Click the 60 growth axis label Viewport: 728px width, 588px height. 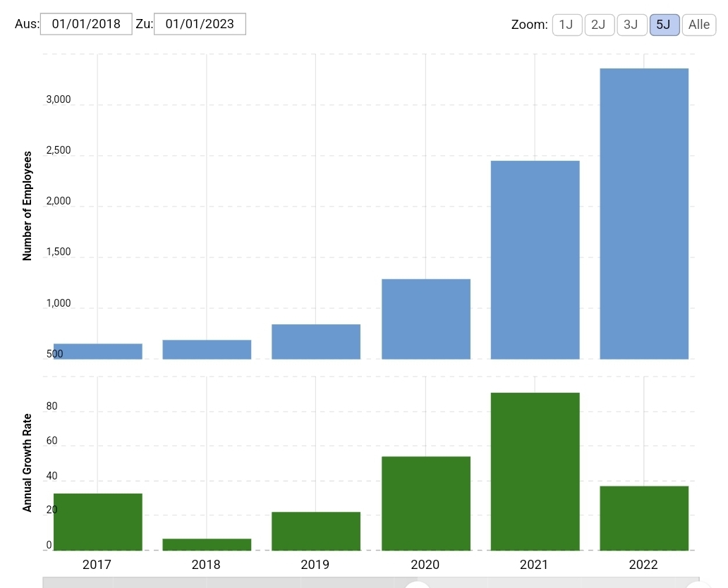pyautogui.click(x=51, y=441)
